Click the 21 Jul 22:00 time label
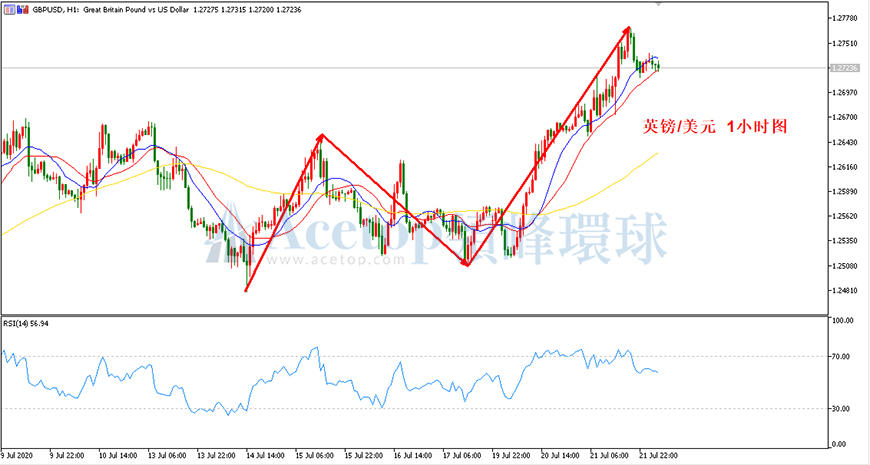Image resolution: width=870 pixels, height=465 pixels. click(x=658, y=456)
